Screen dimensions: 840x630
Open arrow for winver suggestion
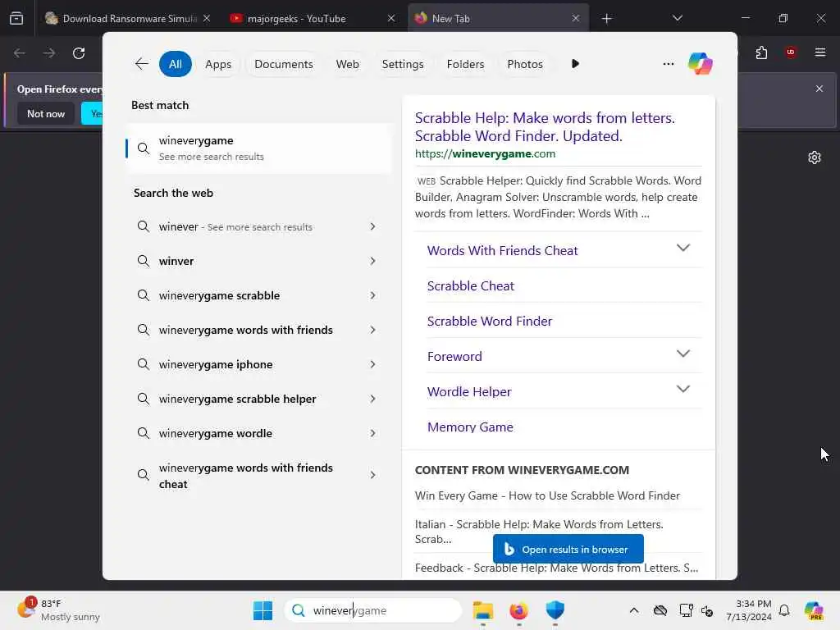pos(372,261)
